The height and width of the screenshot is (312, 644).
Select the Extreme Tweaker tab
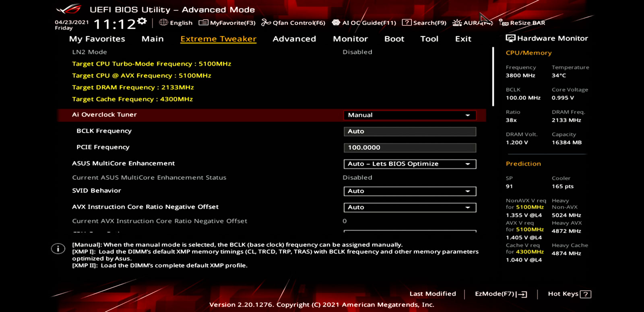coord(218,39)
